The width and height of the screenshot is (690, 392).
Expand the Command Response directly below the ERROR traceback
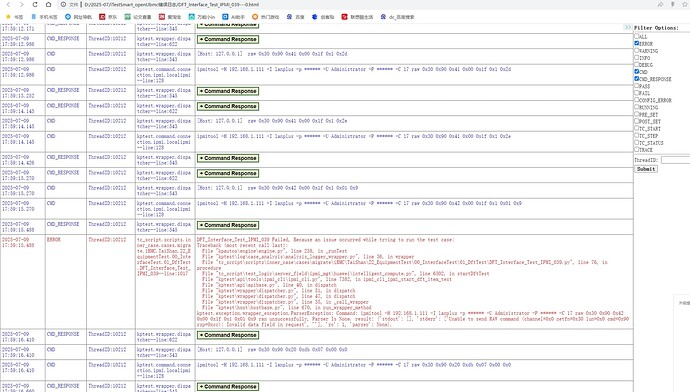pos(228,335)
